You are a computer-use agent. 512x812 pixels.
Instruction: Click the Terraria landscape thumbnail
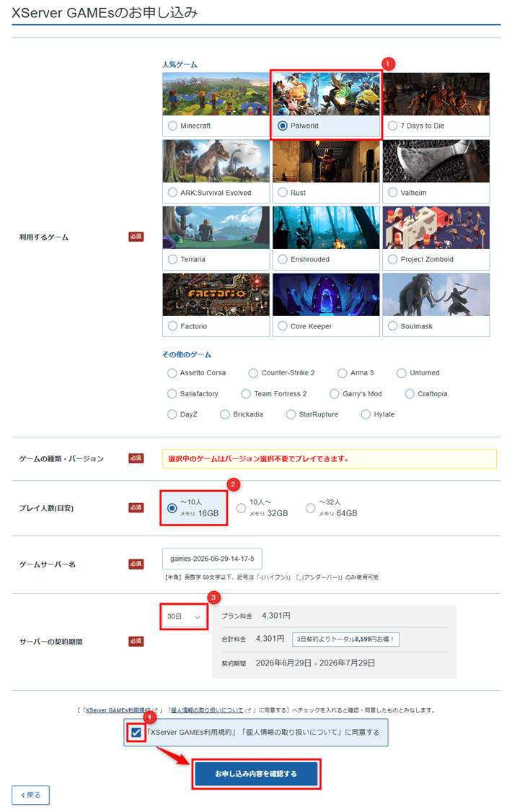click(216, 227)
